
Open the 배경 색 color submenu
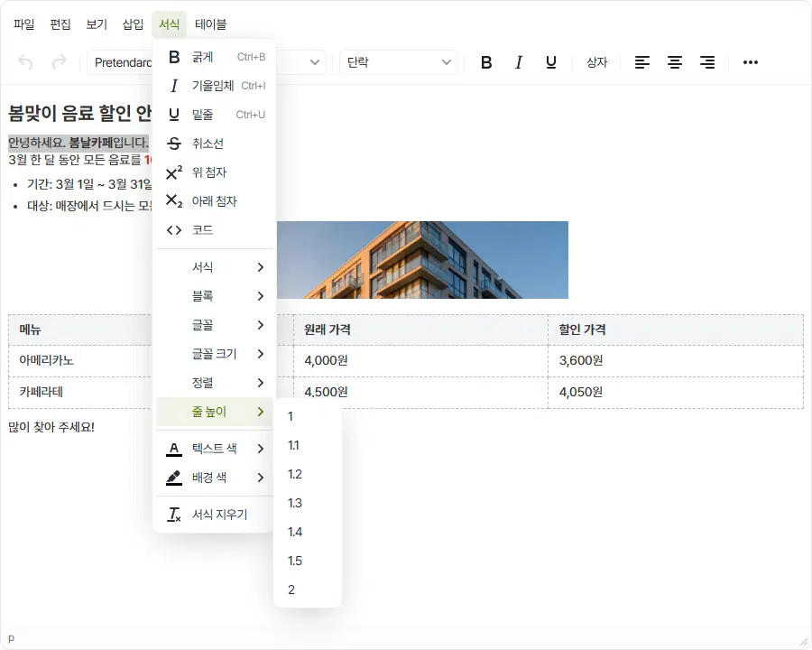point(215,478)
